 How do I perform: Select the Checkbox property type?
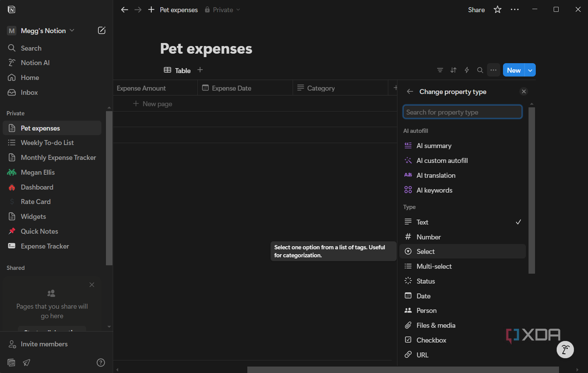pyautogui.click(x=462, y=340)
